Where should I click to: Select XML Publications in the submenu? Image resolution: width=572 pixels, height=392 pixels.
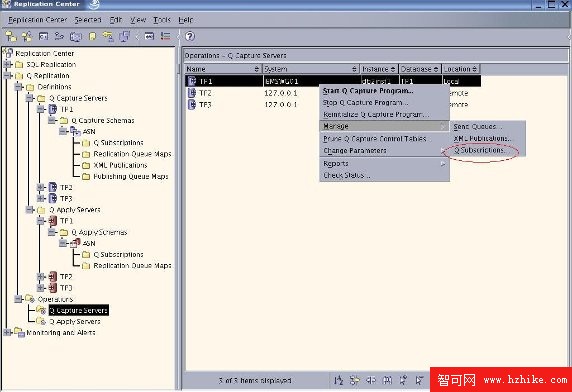[488, 139]
